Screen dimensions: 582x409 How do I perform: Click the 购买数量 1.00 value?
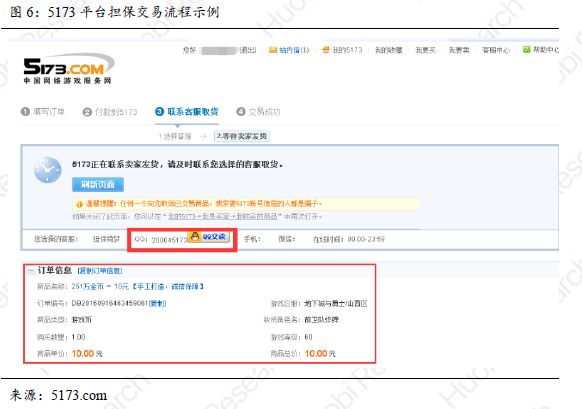point(78,337)
